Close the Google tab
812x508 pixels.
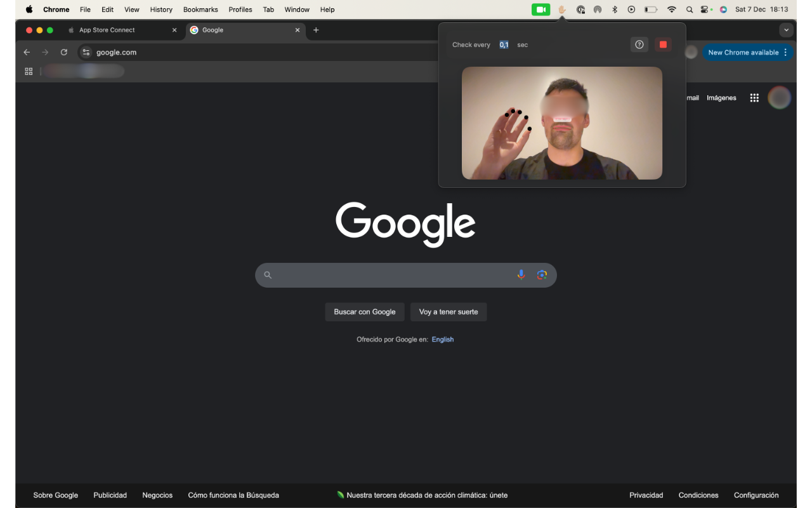tap(298, 30)
